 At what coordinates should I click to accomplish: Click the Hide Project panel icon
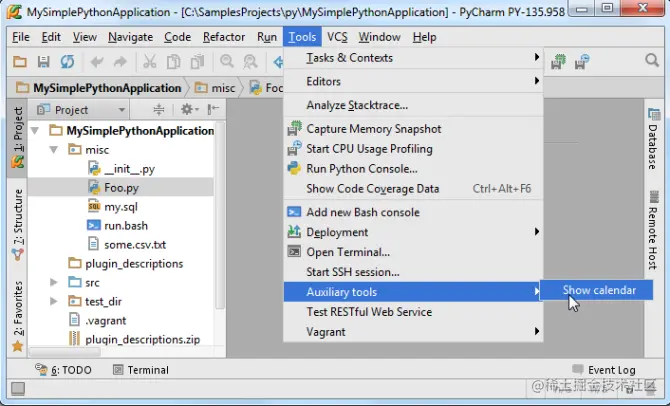[213, 110]
